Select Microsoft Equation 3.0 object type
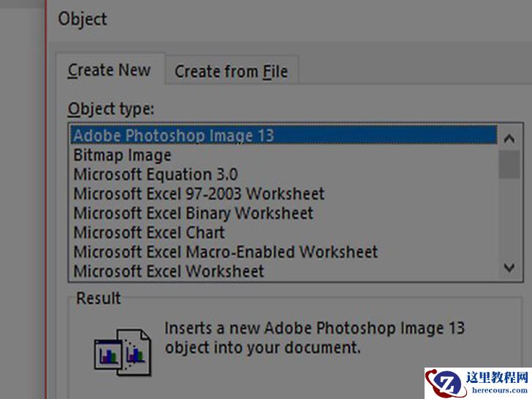Viewport: 532px width, 399px height. 155,175
